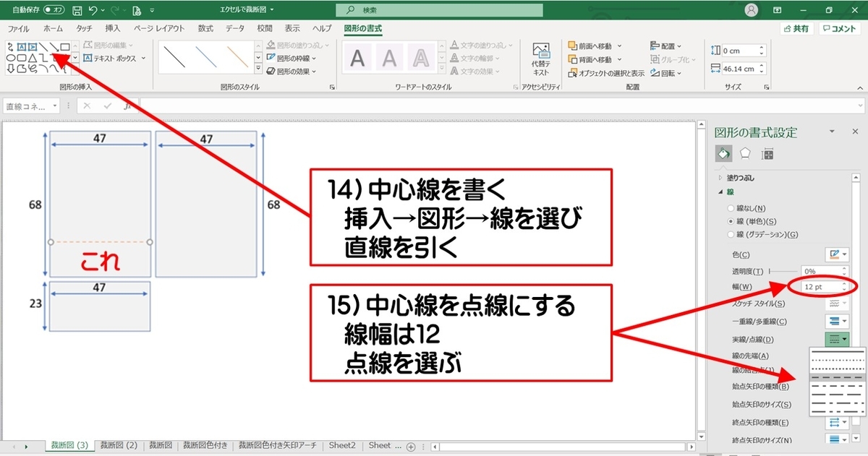Click the Save floppy disk icon

coord(77,11)
